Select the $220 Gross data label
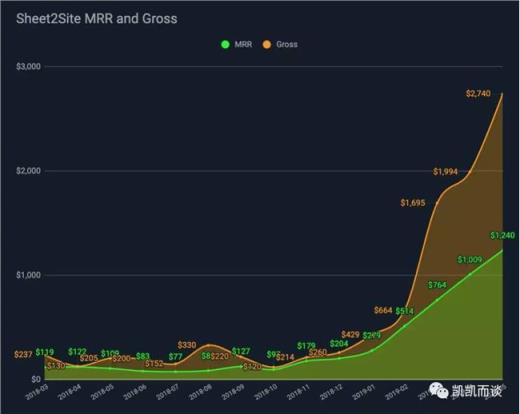Screen dimensions: 520x414 [x=220, y=356]
